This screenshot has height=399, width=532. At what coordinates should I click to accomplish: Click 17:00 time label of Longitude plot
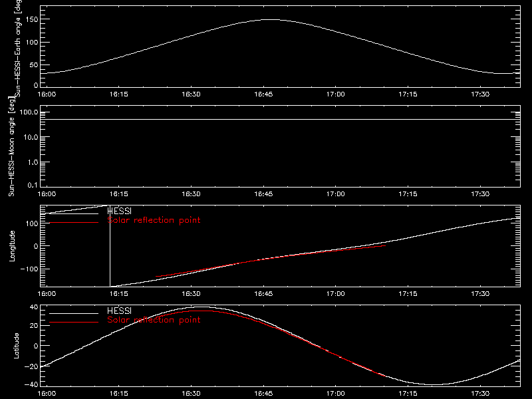coord(336,294)
